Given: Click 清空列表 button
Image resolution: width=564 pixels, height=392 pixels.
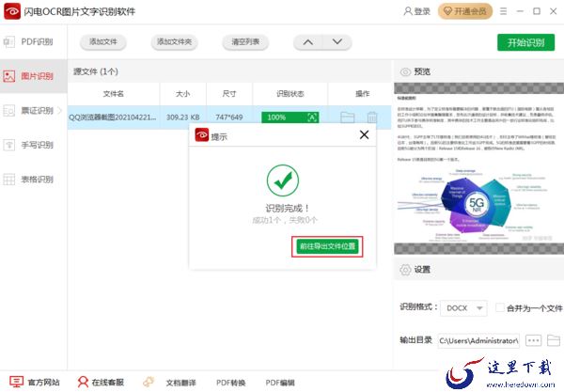Looking at the screenshot, I should pyautogui.click(x=245, y=42).
